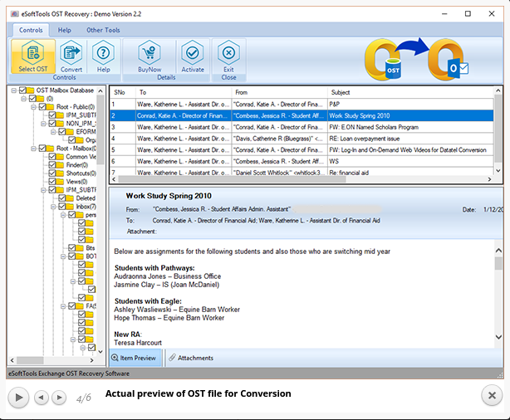Click the Shortcuts(0) folder icon

click(60, 173)
